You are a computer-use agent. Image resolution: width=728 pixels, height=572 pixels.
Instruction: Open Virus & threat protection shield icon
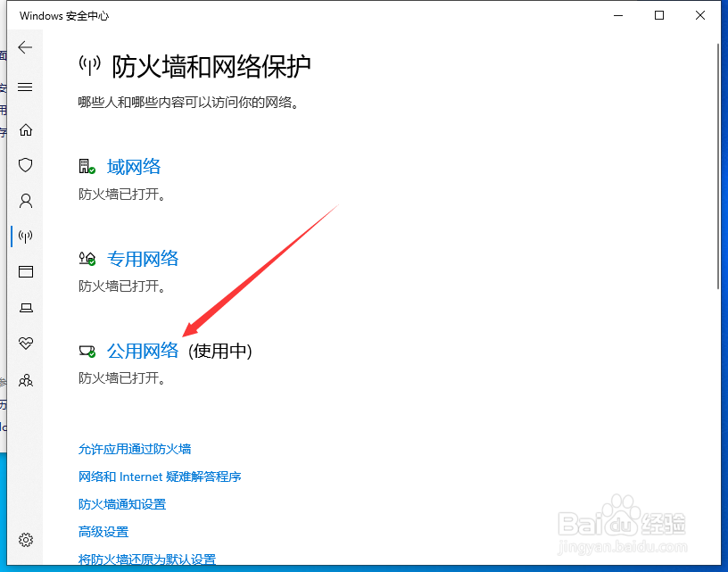[25, 165]
